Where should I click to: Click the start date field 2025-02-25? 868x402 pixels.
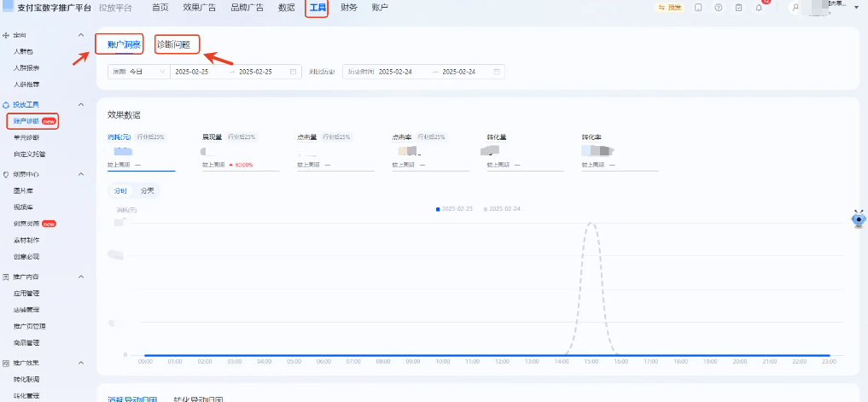click(x=191, y=72)
